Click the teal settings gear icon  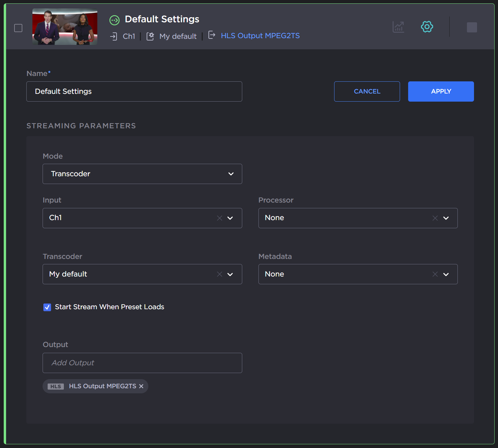point(427,27)
